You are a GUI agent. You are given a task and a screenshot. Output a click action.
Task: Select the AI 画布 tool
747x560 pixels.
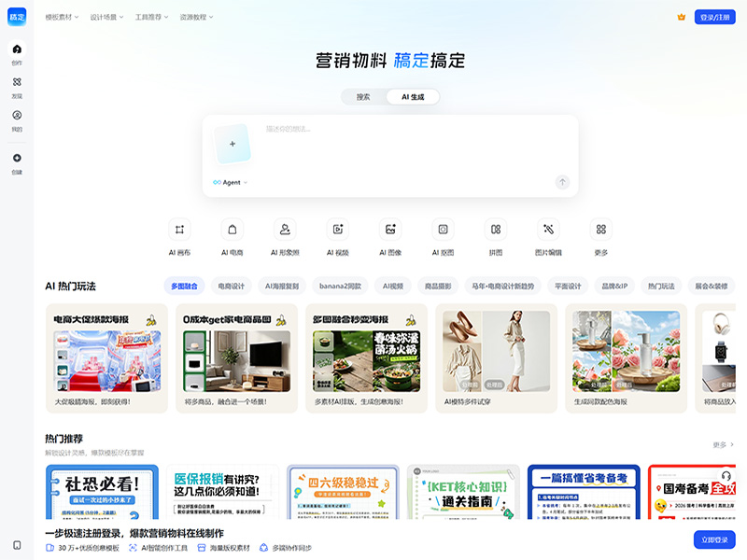[177, 236]
